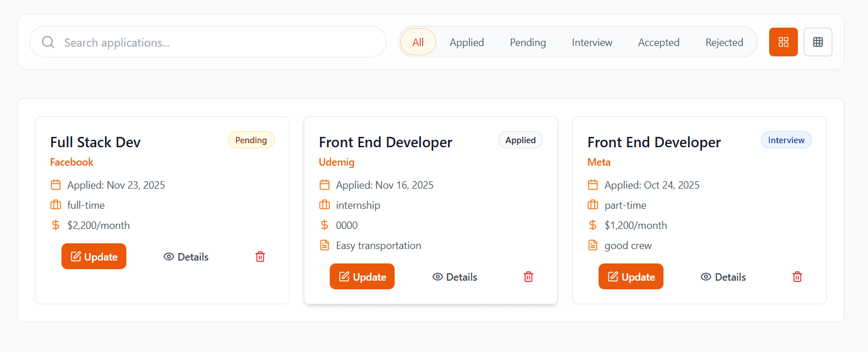Click the Pending status badge
868x352 pixels.
(251, 140)
